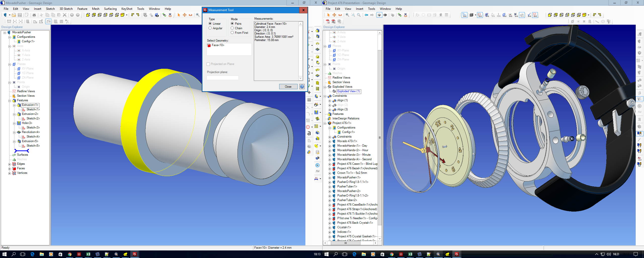Click the text 'a' sketch tool icon

tap(309, 133)
